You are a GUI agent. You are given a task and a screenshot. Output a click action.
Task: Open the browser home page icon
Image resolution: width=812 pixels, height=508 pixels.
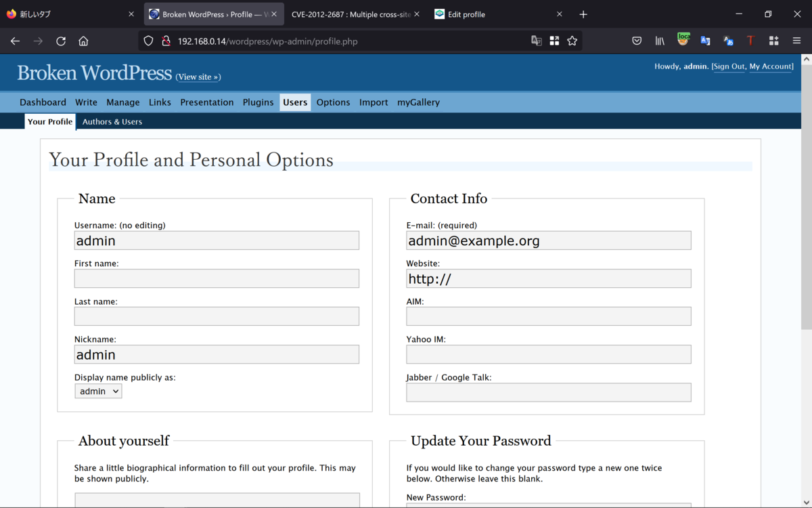point(83,41)
